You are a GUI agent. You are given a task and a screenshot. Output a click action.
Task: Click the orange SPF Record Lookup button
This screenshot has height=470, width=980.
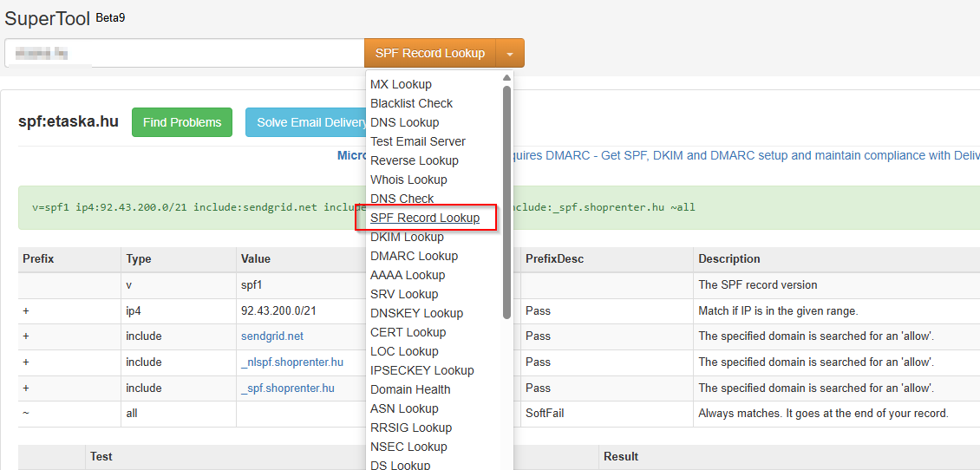click(x=430, y=53)
